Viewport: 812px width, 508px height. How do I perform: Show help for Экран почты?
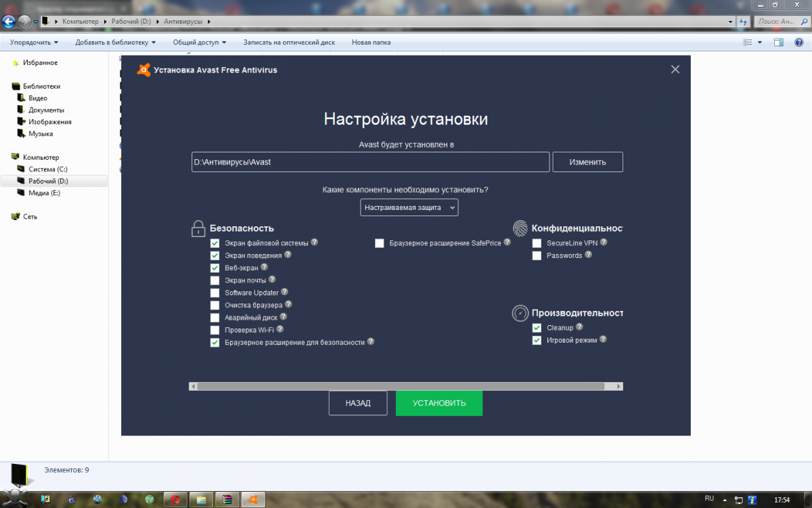click(x=272, y=279)
